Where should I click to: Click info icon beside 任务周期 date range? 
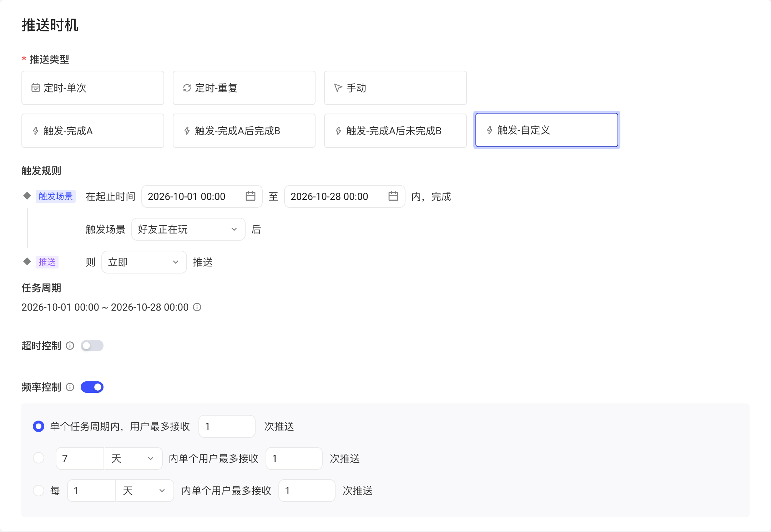coord(197,307)
